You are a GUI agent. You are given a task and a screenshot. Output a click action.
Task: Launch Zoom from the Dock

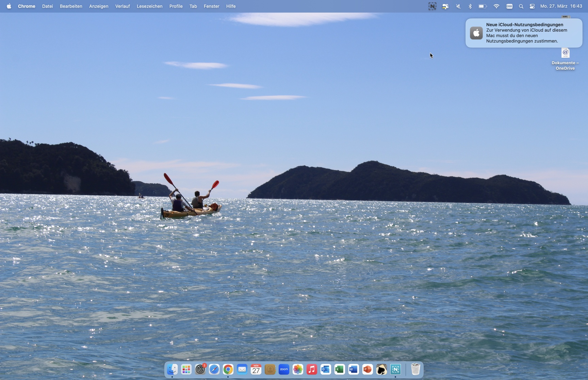pyautogui.click(x=284, y=369)
